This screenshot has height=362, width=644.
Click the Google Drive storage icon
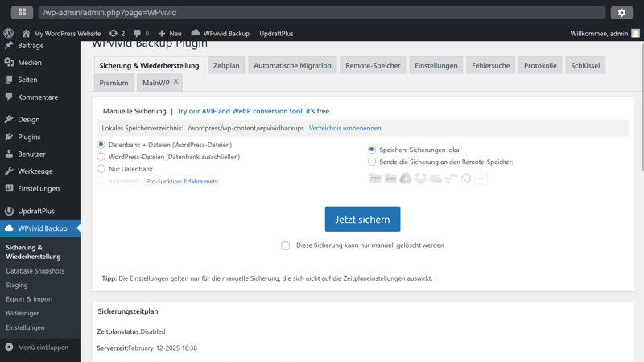406,178
